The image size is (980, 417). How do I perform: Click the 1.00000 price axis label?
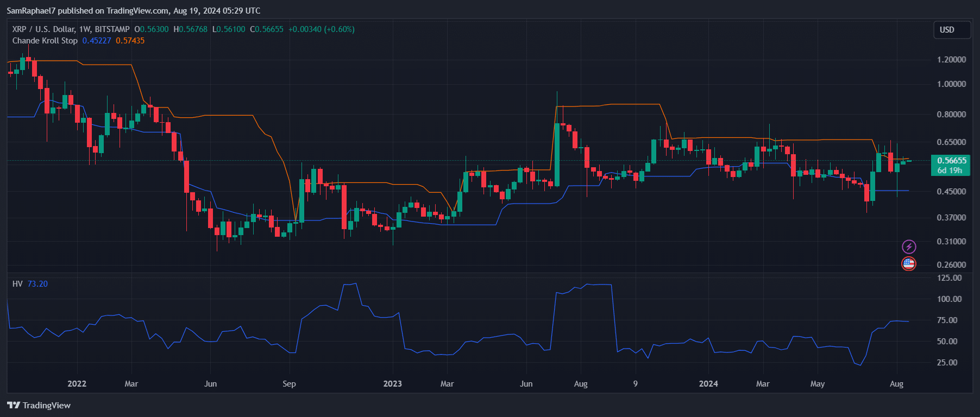click(x=952, y=84)
